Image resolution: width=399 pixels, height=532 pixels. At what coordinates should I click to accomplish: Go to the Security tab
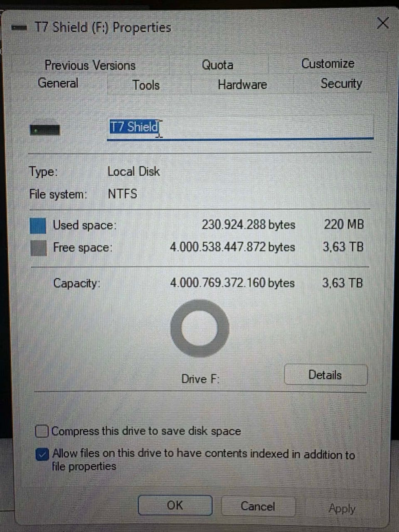(x=341, y=84)
